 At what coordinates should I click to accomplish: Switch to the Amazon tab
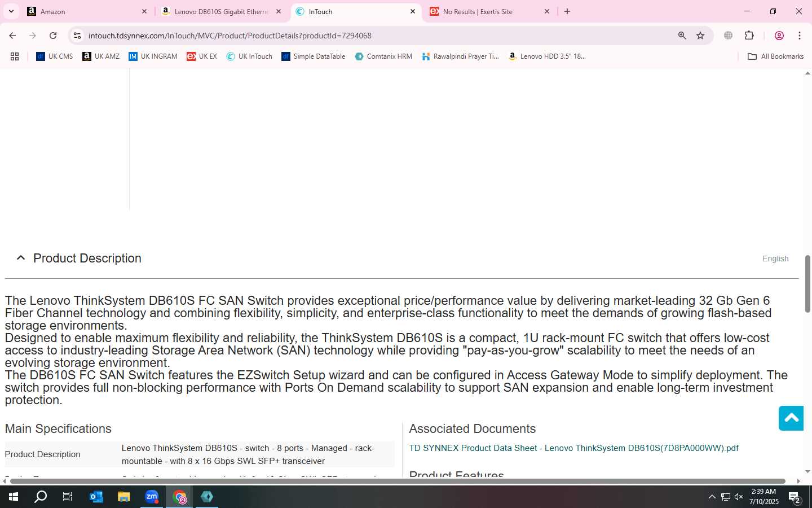87,11
